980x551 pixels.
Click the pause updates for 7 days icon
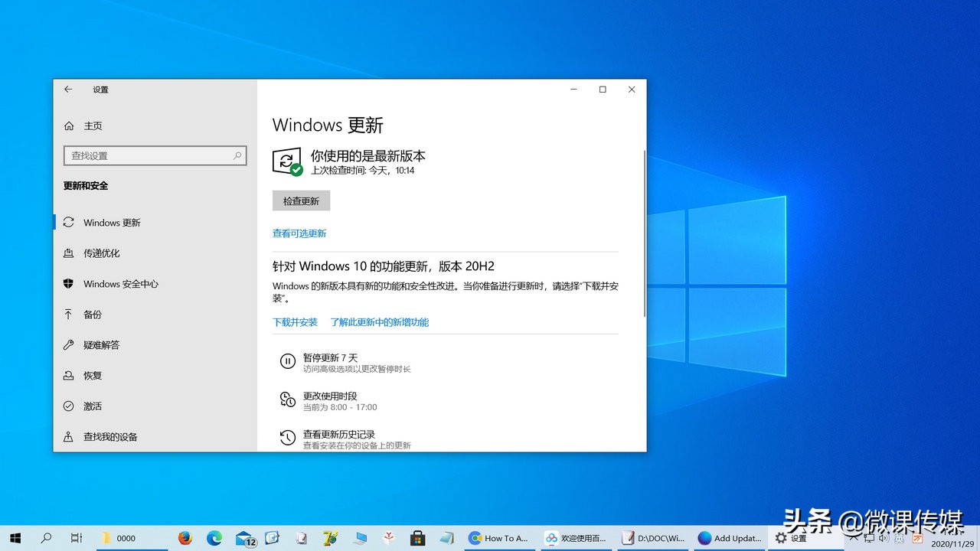287,362
